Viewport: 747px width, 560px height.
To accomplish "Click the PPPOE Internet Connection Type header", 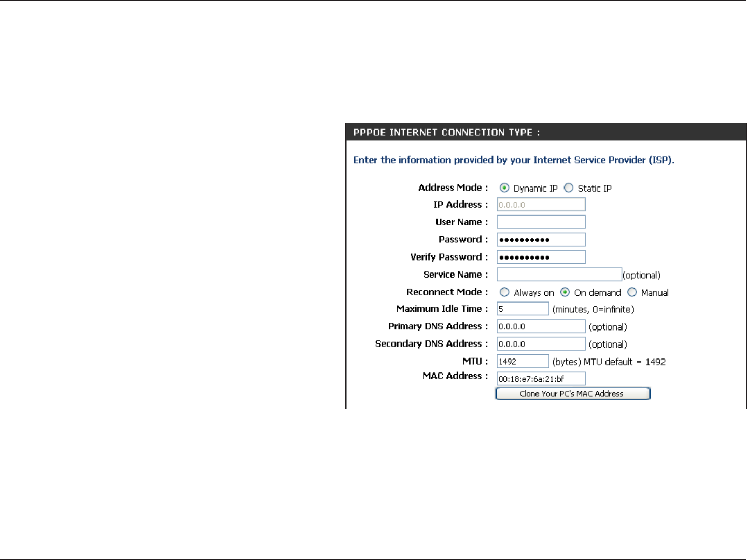I will (546, 132).
